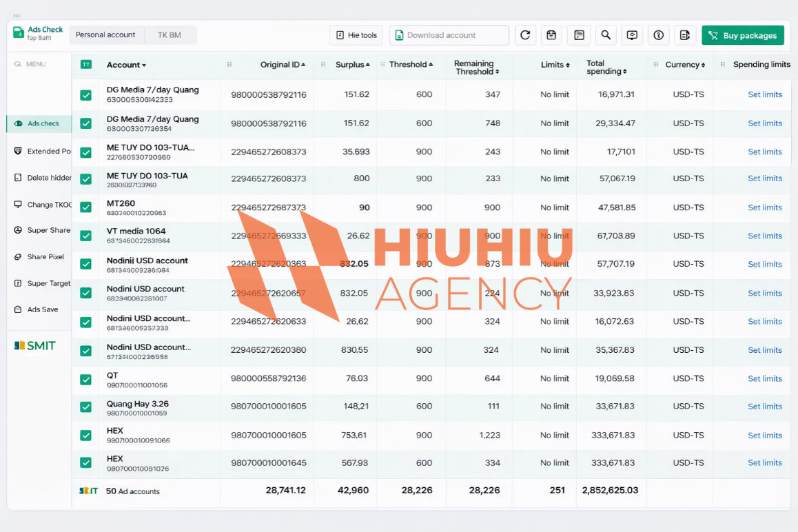Image resolution: width=798 pixels, height=532 pixels.
Task: Click the 50 Ad accounts footer label
Action: (x=132, y=491)
